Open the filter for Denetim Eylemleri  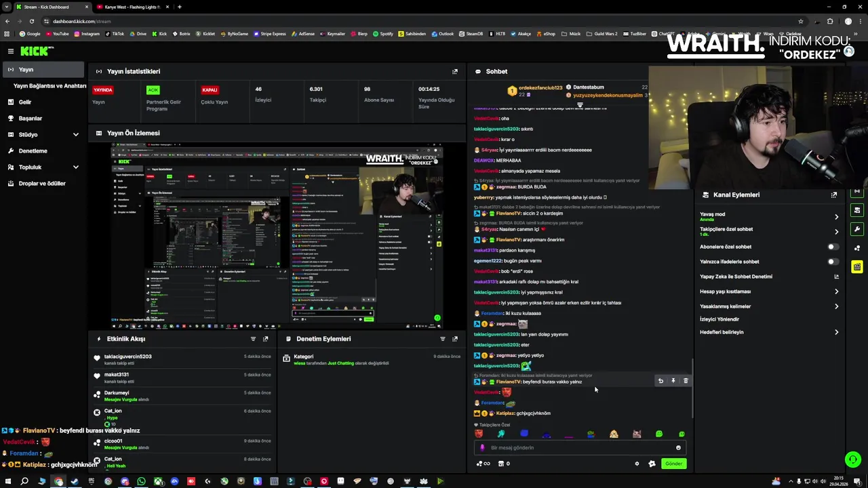click(442, 339)
